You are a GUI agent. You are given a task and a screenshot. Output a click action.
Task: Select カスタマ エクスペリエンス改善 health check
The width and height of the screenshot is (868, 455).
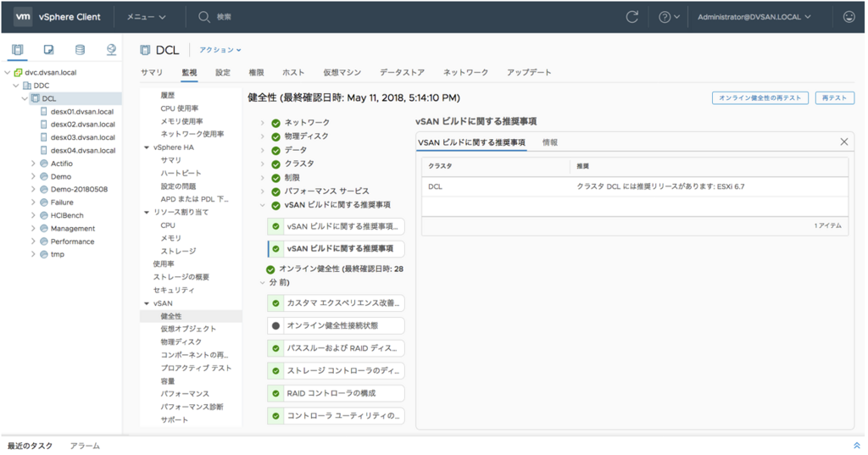tap(336, 302)
